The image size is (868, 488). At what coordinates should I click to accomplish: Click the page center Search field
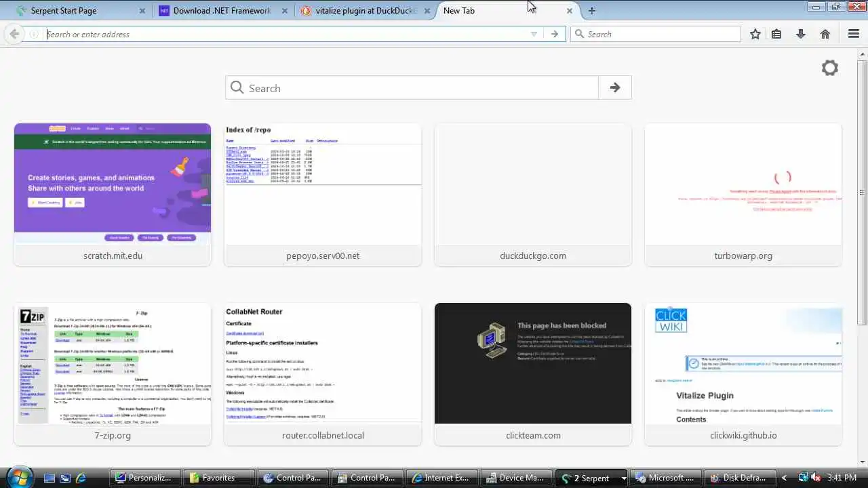coord(412,88)
